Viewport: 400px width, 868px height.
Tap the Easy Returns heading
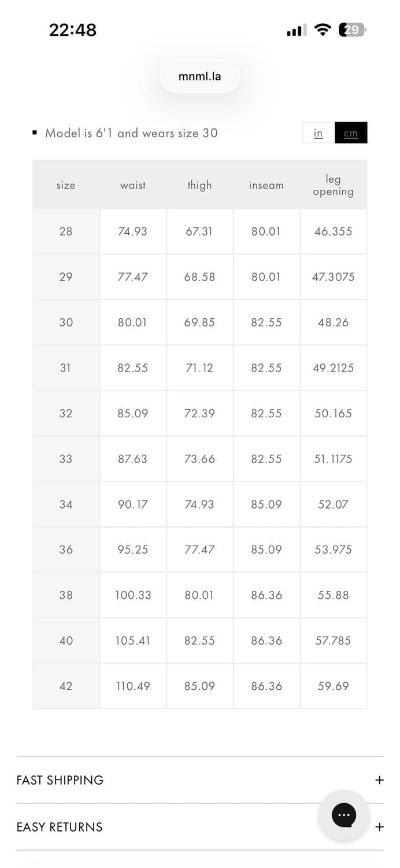point(60,827)
